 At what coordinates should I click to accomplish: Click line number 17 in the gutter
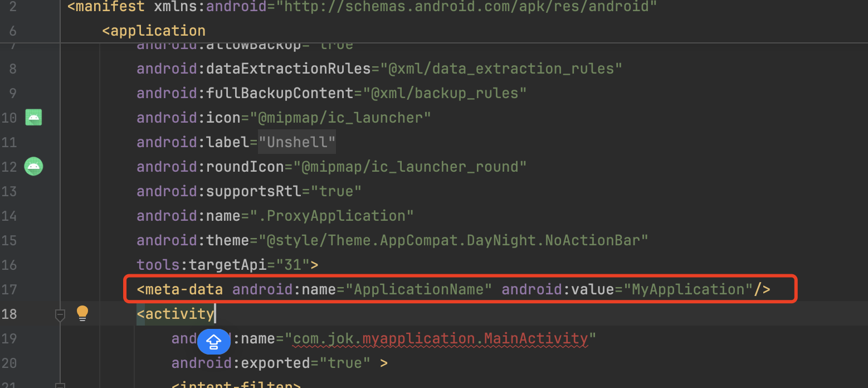[9, 289]
